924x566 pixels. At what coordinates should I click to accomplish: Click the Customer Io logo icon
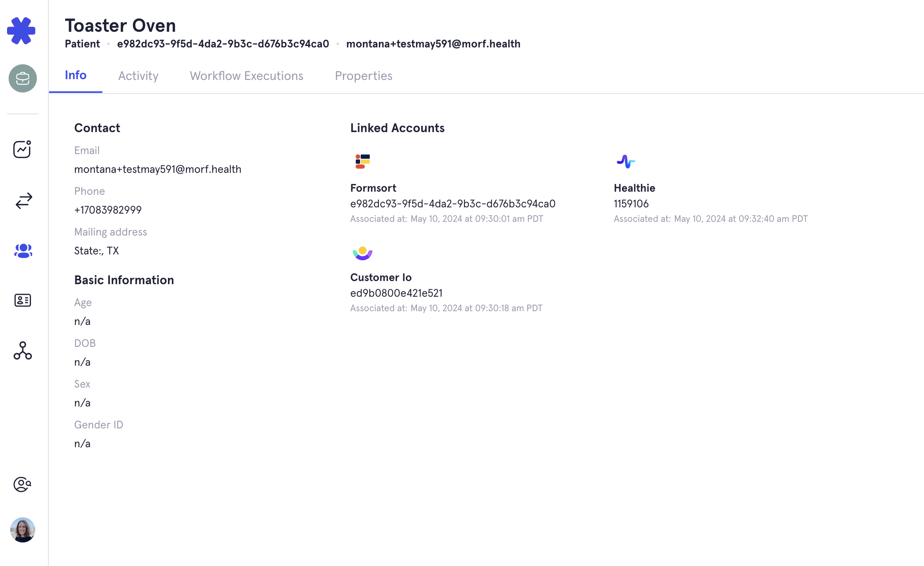(362, 253)
